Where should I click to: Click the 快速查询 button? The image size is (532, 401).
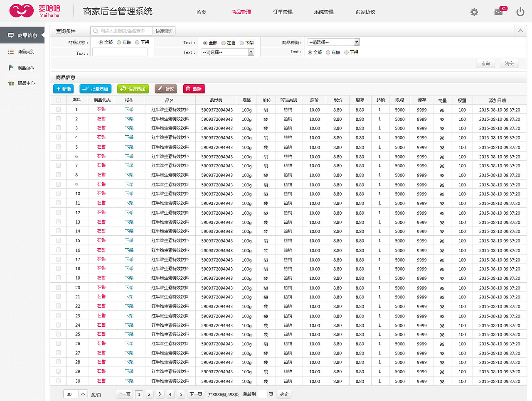click(x=164, y=31)
